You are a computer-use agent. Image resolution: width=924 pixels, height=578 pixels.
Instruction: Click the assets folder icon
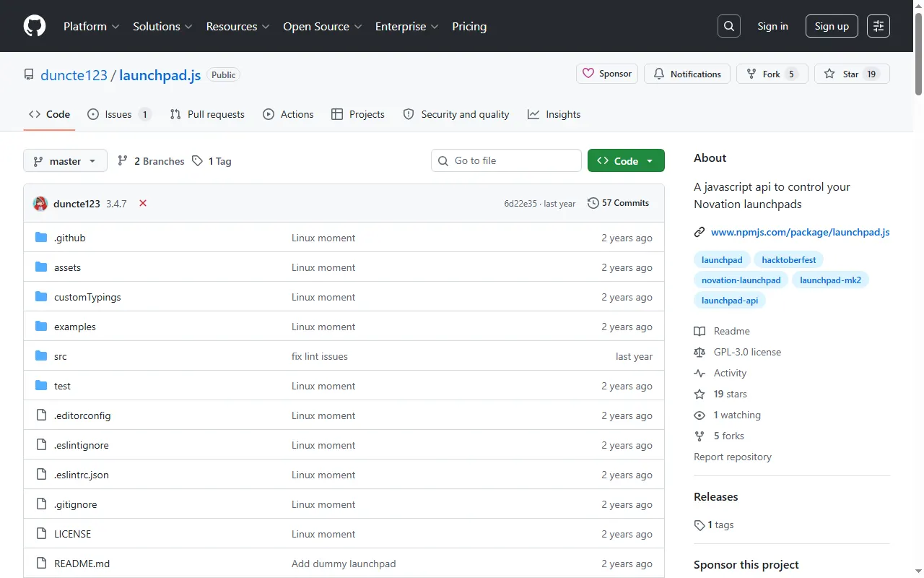[41, 267]
